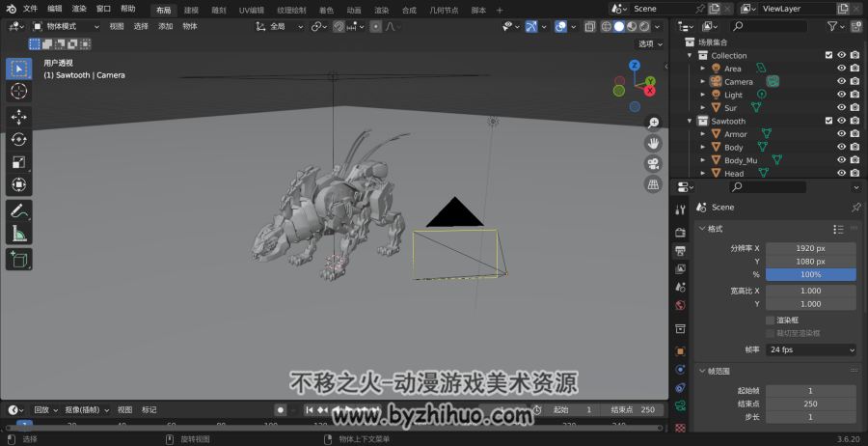Select the Add Cube tool
The width and height of the screenshot is (868, 446).
click(x=19, y=260)
